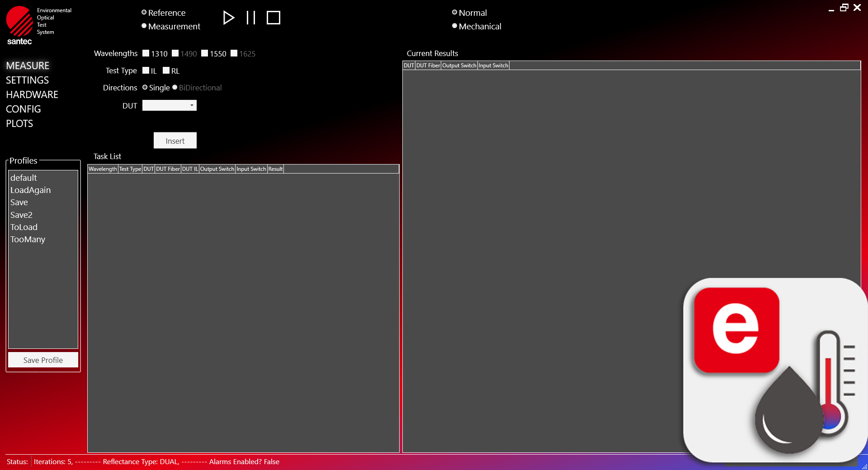
Task: Open the DUT dropdown
Action: pyautogui.click(x=192, y=105)
